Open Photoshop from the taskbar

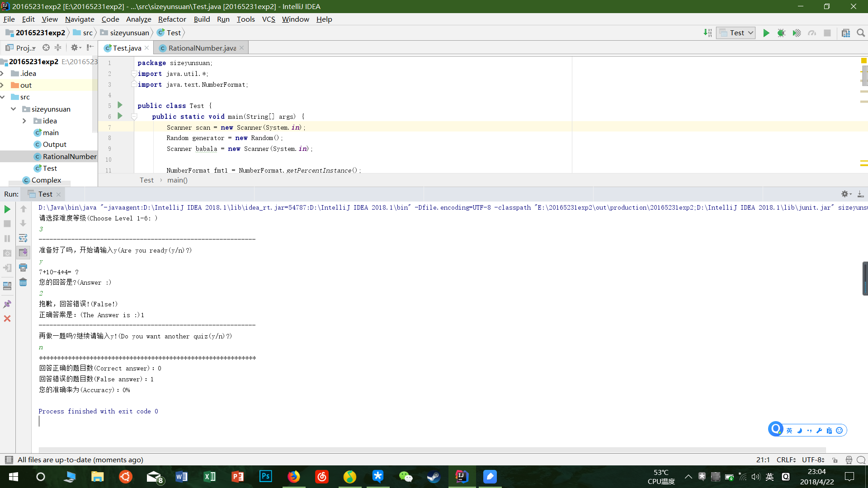coord(266,476)
